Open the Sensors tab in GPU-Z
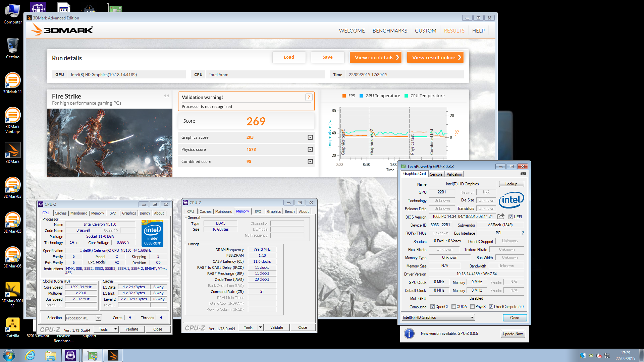The height and width of the screenshot is (362, 644). pyautogui.click(x=436, y=174)
